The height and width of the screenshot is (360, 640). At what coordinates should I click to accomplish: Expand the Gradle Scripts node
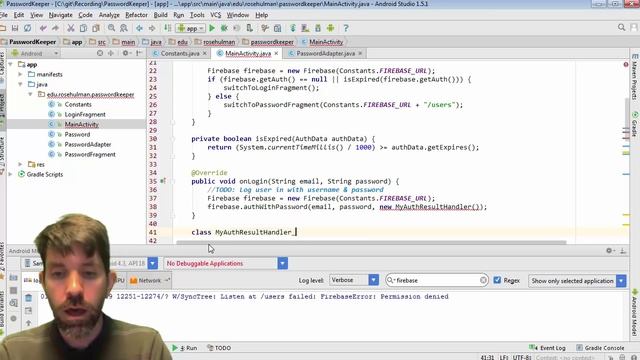[11, 174]
